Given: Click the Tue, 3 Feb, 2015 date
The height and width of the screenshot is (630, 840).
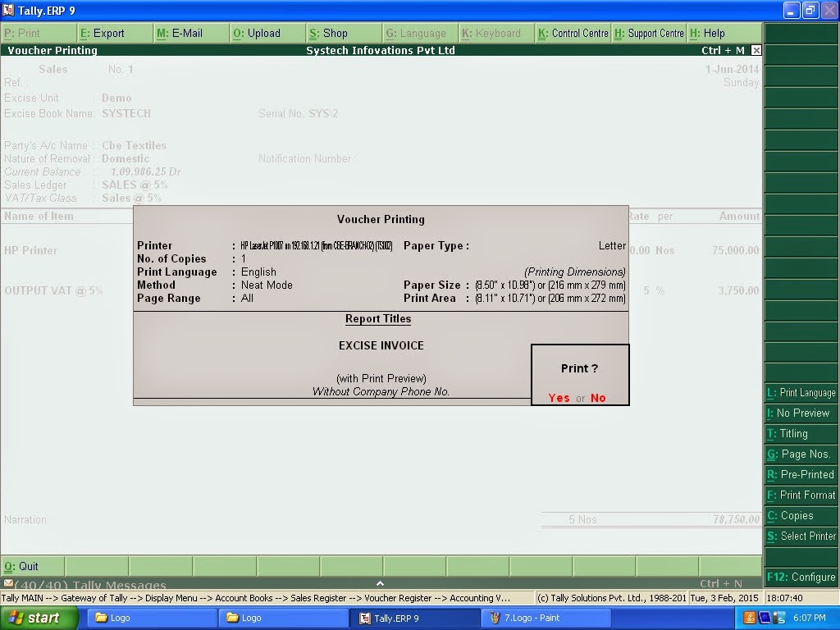Looking at the screenshot, I should [724, 598].
